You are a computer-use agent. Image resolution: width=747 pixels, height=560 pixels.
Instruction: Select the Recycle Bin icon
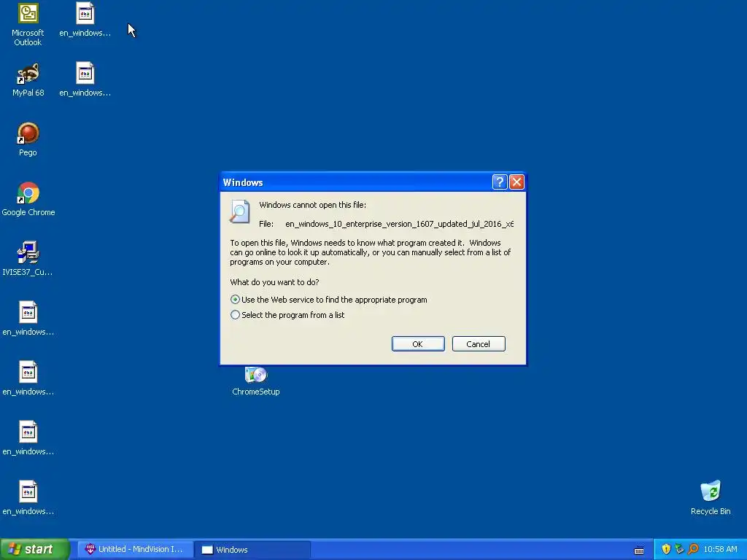pos(711,497)
